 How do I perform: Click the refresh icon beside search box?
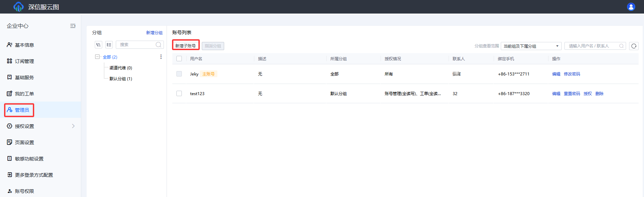634,46
